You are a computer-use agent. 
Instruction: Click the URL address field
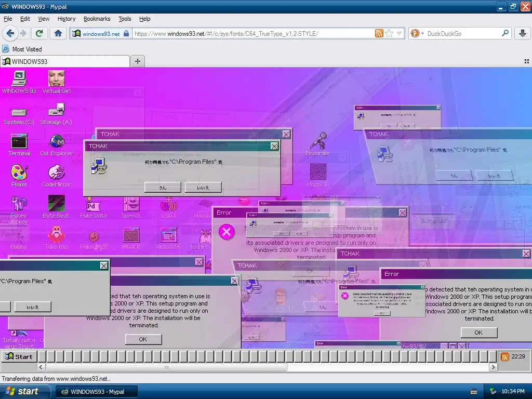(253, 34)
